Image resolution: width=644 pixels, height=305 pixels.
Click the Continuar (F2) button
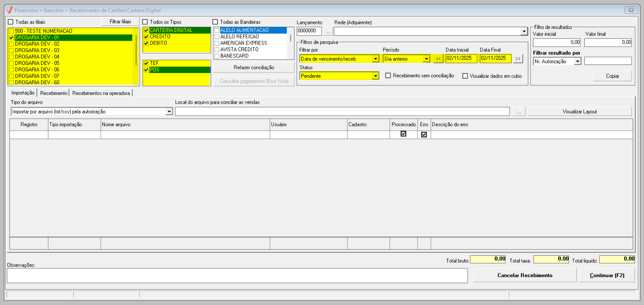[x=607, y=275]
